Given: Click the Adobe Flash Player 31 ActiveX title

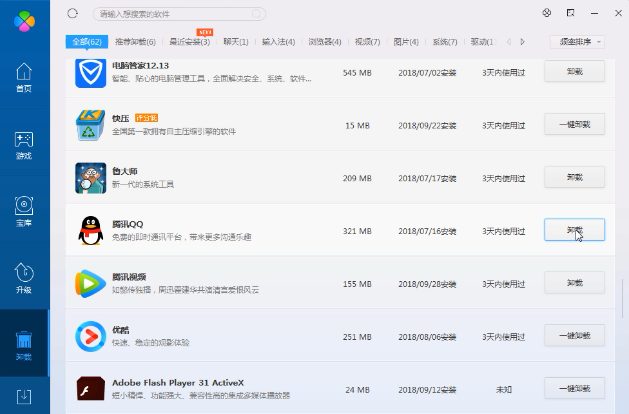Looking at the screenshot, I should (178, 382).
